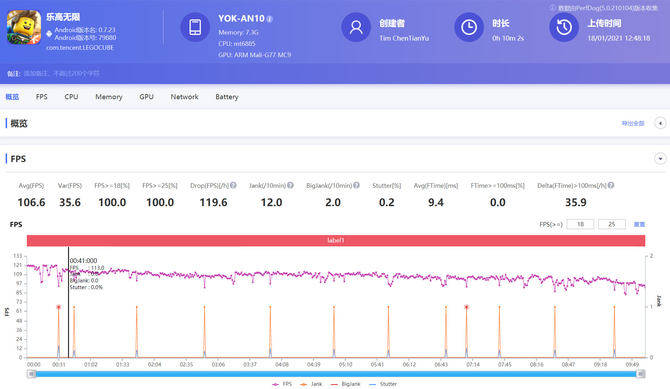Click the Avg(FTime) value 9.4
670x389 pixels.
tap(436, 202)
